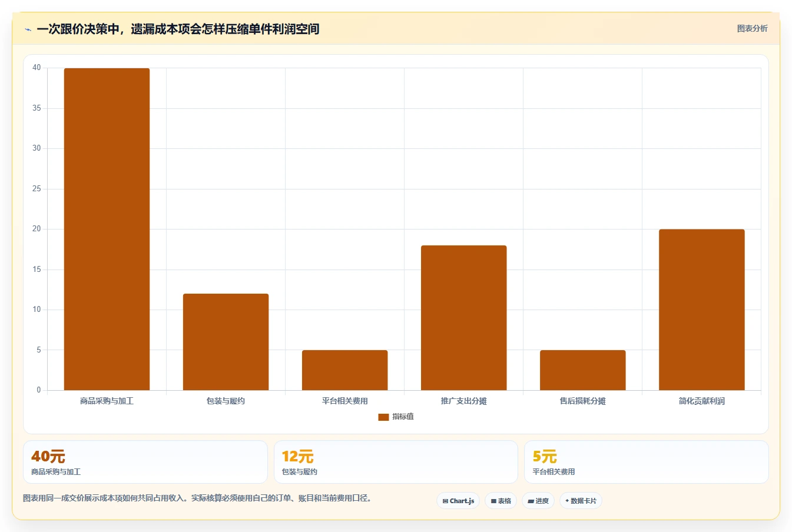Click the y-axis value 15
The height and width of the screenshot is (532, 792).
pyautogui.click(x=37, y=270)
